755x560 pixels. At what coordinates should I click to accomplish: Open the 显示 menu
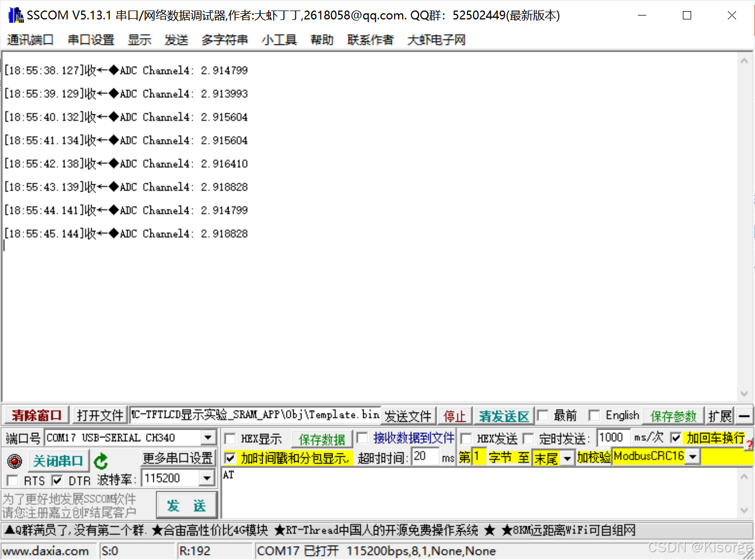[x=139, y=40]
